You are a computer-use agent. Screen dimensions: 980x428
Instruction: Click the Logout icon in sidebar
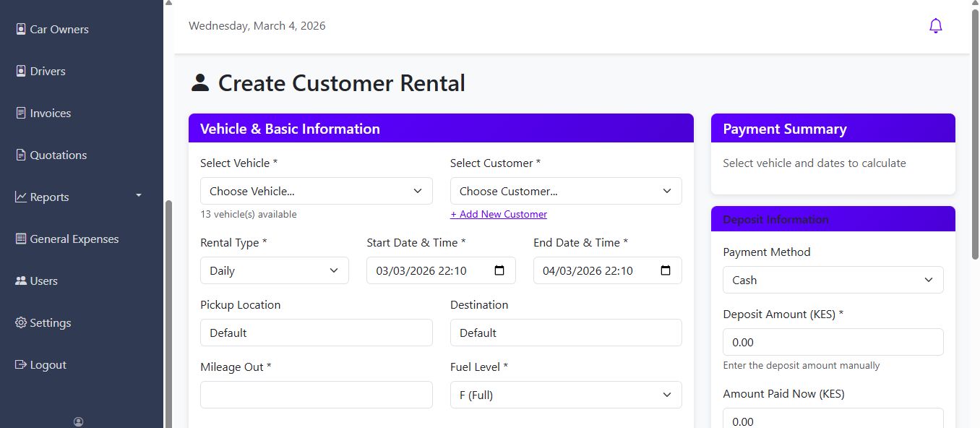[21, 365]
